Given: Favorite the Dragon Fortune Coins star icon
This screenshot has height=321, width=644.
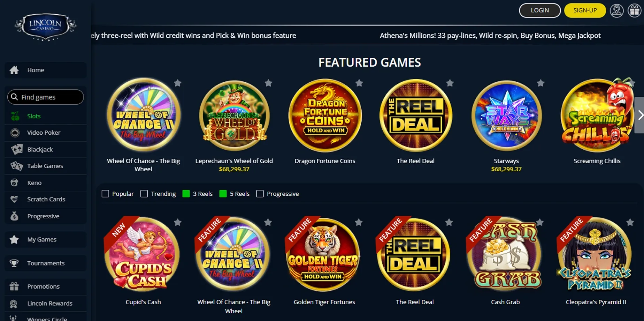Looking at the screenshot, I should tap(359, 83).
